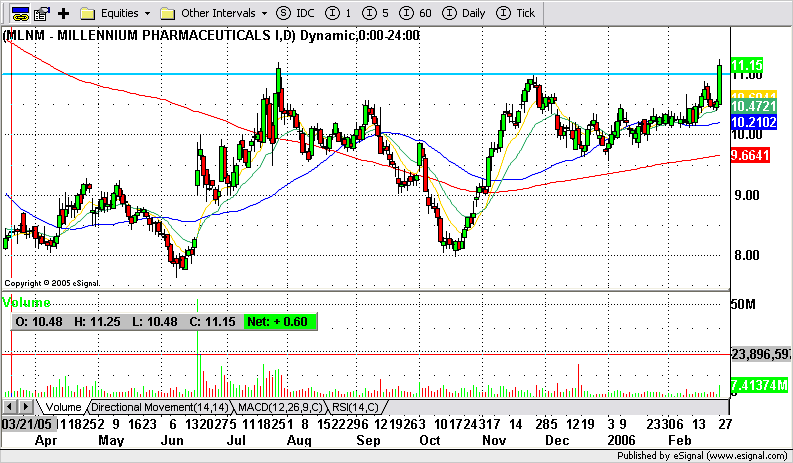Click the 8.00 price axis label
793x463 pixels.
coord(747,255)
